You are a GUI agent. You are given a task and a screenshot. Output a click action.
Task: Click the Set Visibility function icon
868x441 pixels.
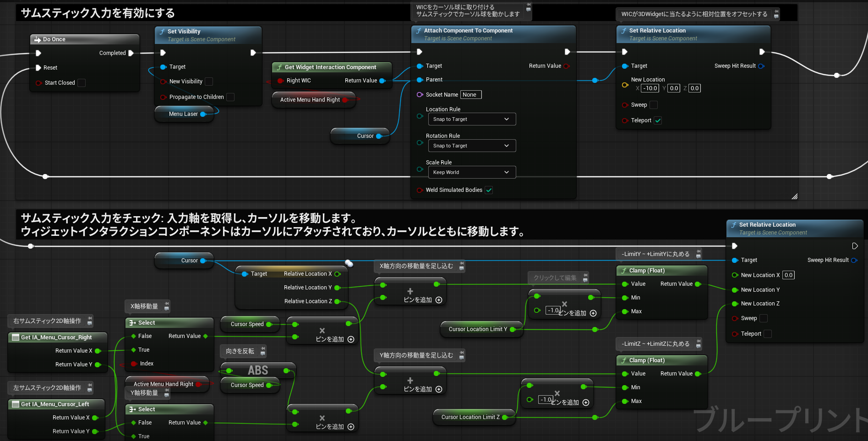163,31
